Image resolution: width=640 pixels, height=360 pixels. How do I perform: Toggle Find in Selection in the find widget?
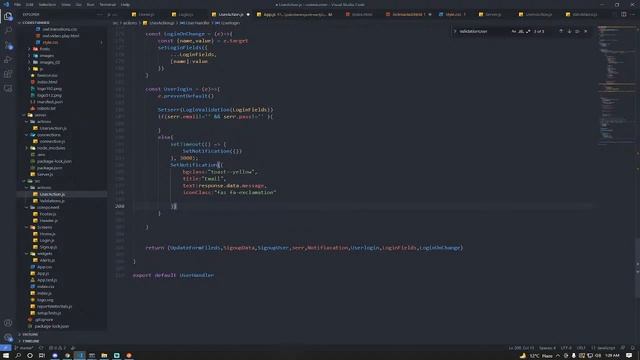577,31
